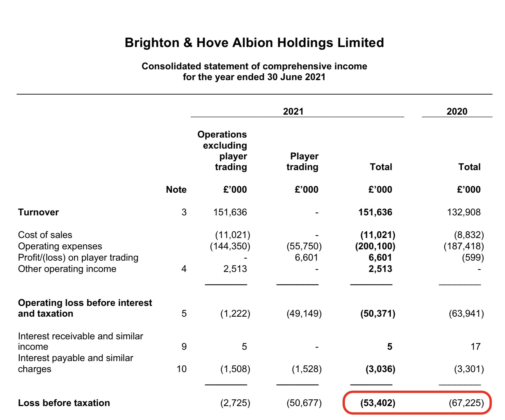505x420 pixels.
Task: Click the 2021 Turnover total 151,636 in bold
Action: pyautogui.click(x=375, y=212)
